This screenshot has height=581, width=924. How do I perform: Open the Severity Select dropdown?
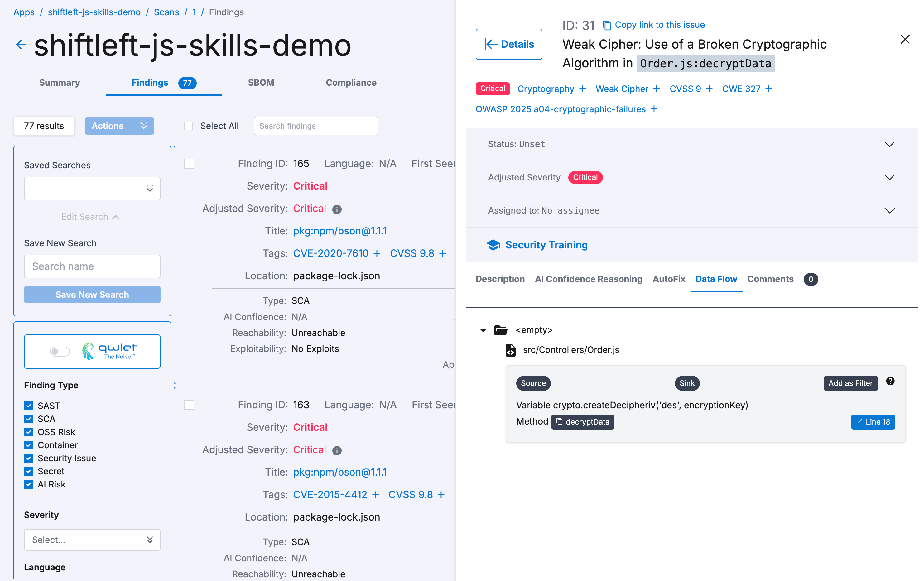click(92, 540)
